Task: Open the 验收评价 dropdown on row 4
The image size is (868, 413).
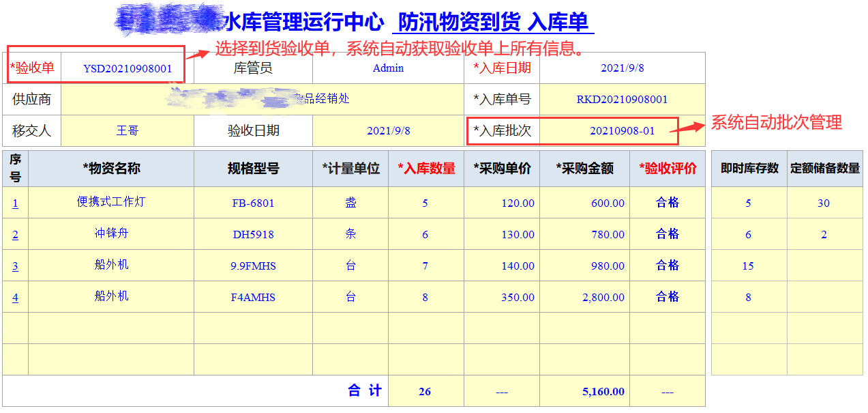Action: point(668,296)
